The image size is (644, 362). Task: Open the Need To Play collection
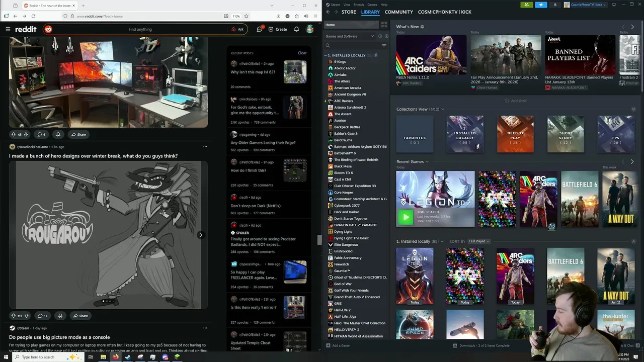tap(515, 134)
